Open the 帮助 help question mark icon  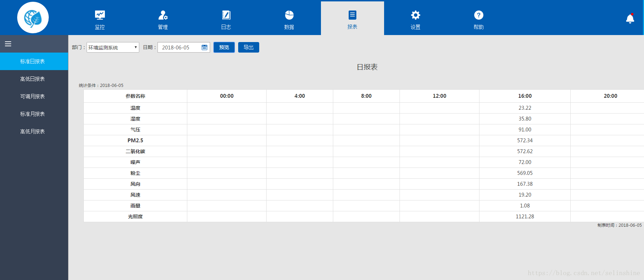click(479, 15)
